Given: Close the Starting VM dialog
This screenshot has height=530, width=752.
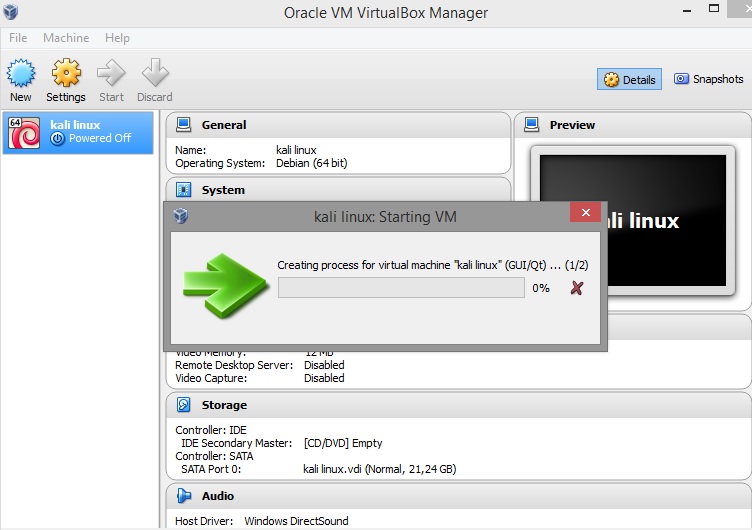Looking at the screenshot, I should click(586, 212).
